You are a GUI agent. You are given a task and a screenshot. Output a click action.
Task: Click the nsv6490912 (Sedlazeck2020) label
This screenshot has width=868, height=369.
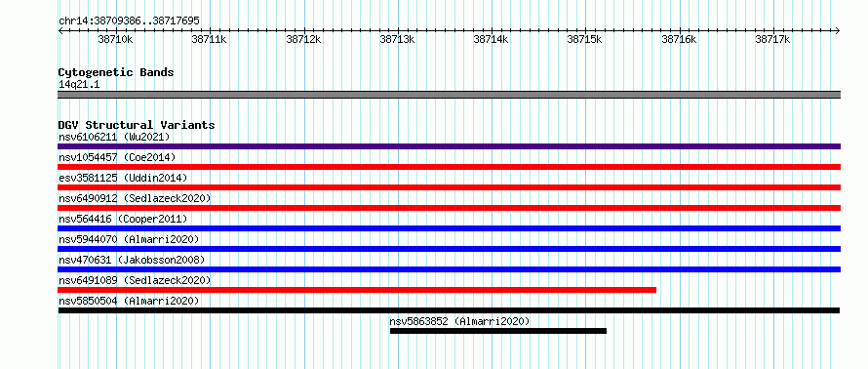135,198
